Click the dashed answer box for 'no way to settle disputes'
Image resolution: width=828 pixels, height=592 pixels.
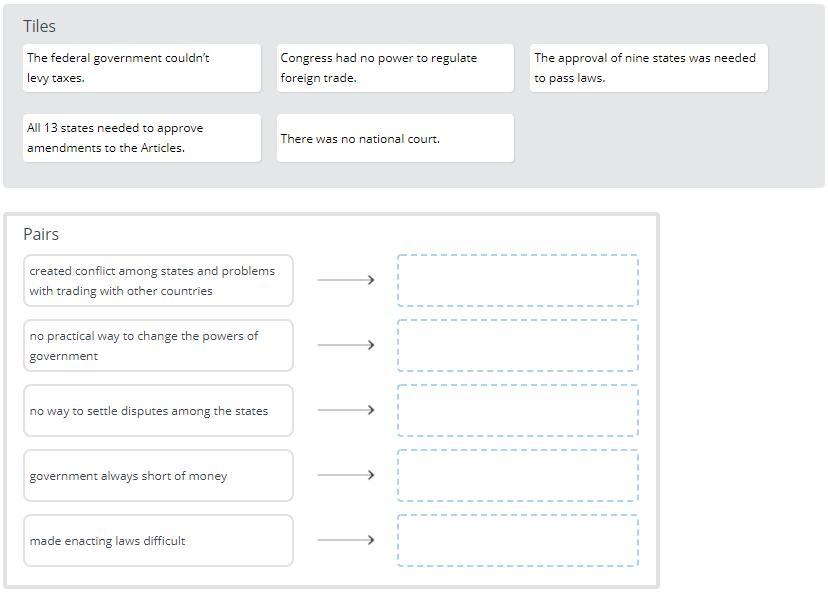(517, 410)
